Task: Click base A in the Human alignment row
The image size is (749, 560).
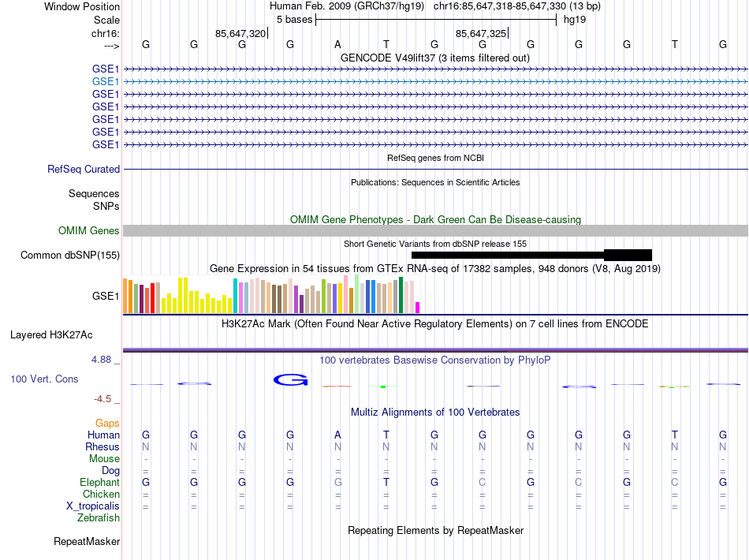Action: (337, 435)
